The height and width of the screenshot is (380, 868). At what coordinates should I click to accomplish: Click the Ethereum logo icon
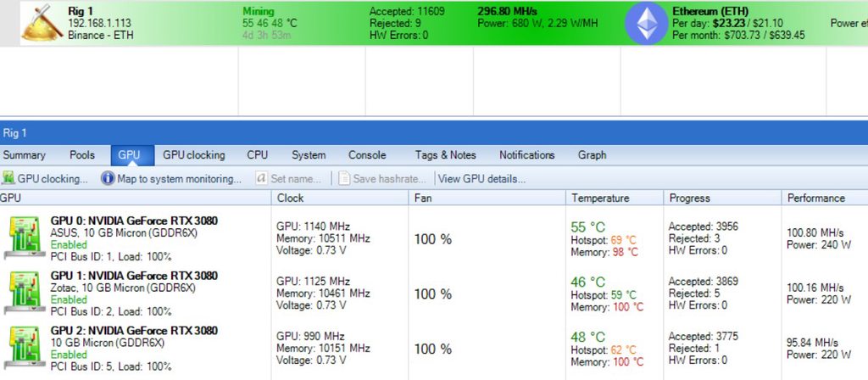coord(646,23)
